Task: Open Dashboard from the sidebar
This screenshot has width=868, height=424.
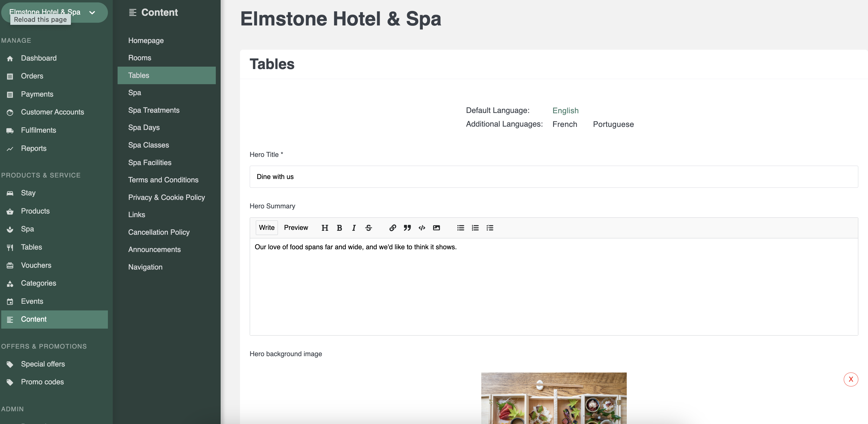Action: coord(38,58)
